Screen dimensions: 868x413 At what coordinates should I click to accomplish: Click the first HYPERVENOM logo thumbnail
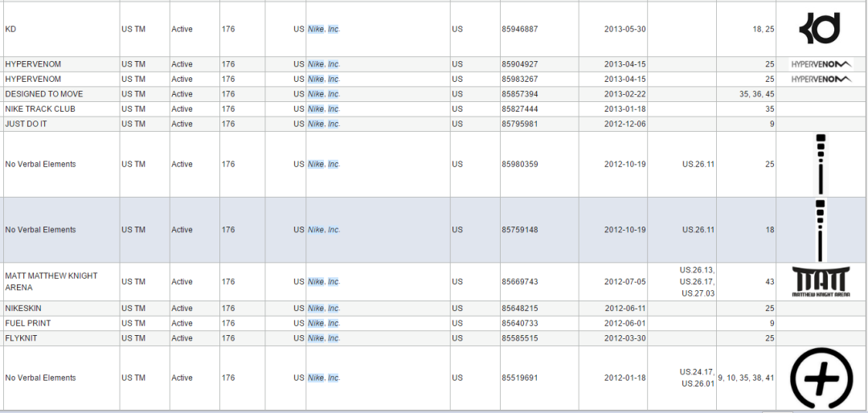point(821,64)
